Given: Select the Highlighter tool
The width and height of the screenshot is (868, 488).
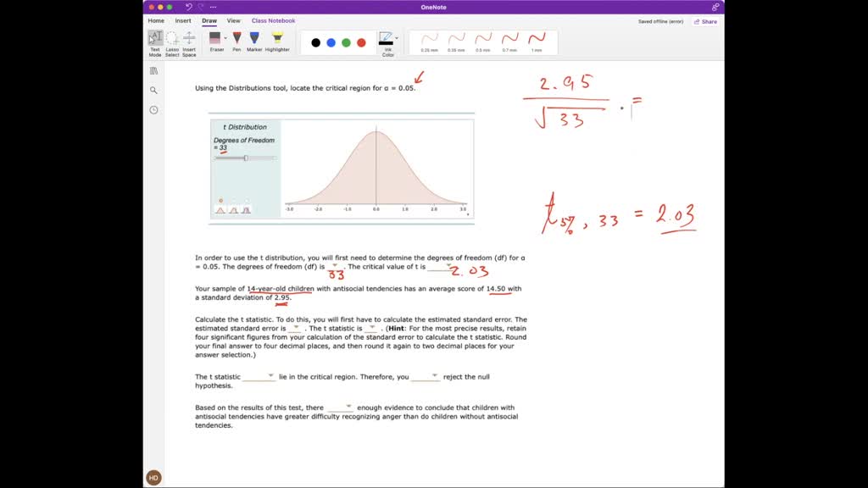Looking at the screenshot, I should pos(276,40).
